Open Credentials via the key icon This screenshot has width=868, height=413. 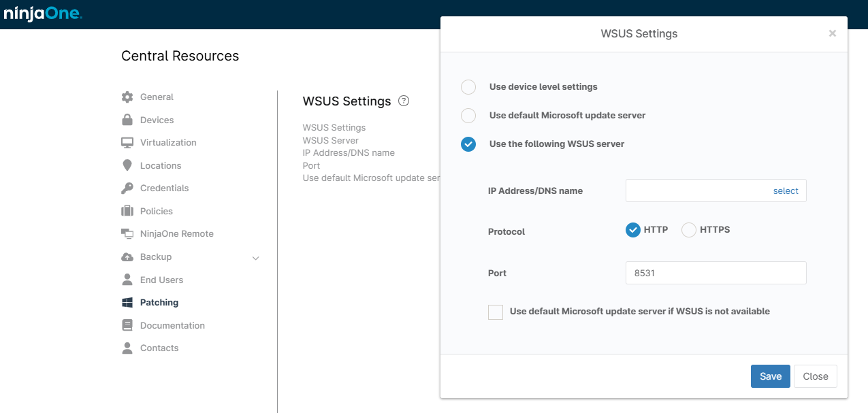[127, 188]
